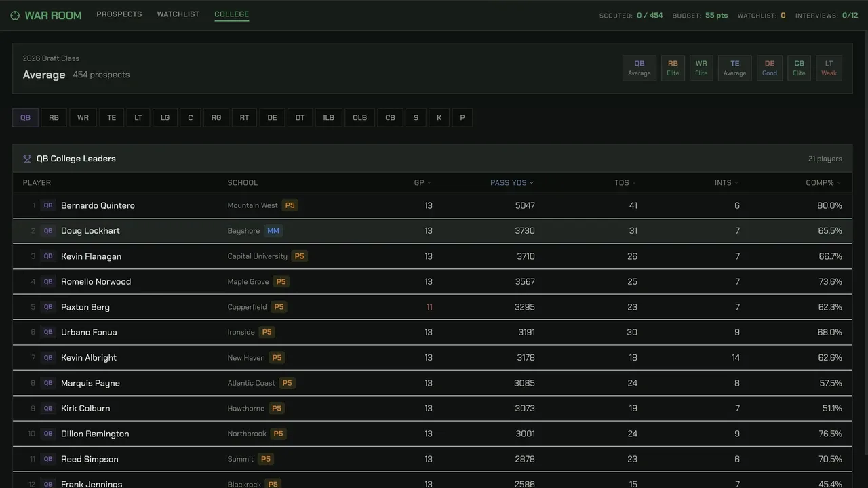Sort by the TDS column header
Image resolution: width=868 pixels, height=488 pixels.
(x=625, y=183)
